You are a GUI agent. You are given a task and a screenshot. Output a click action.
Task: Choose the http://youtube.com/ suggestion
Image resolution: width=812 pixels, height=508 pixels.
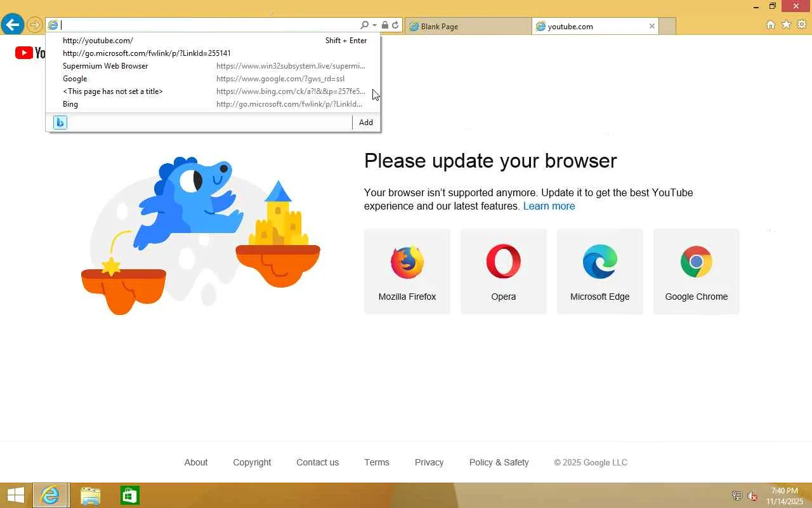[x=213, y=41]
